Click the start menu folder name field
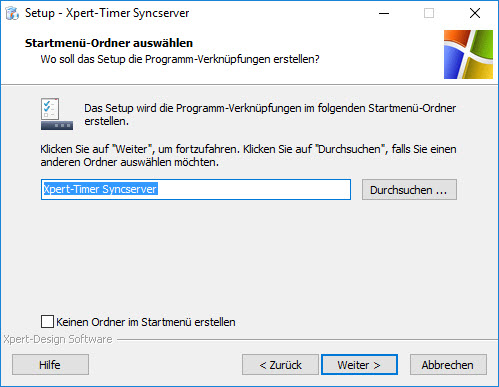The width and height of the screenshot is (499, 387). (x=196, y=189)
